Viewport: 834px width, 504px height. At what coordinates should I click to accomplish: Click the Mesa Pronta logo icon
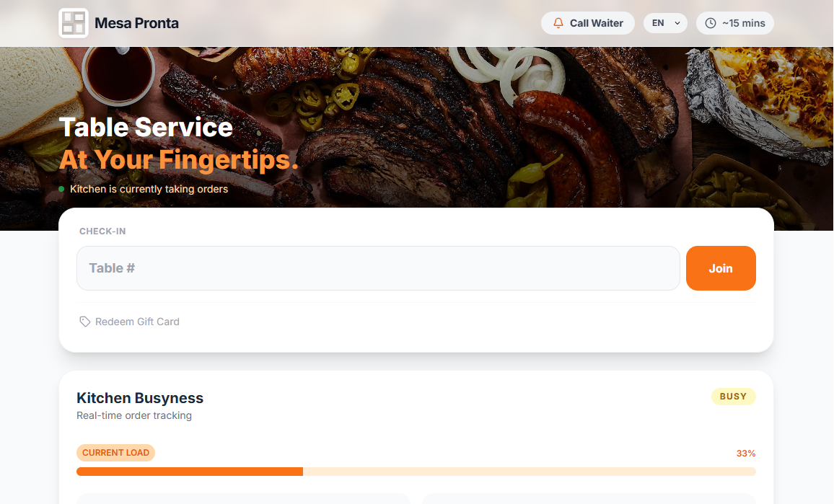pyautogui.click(x=73, y=23)
